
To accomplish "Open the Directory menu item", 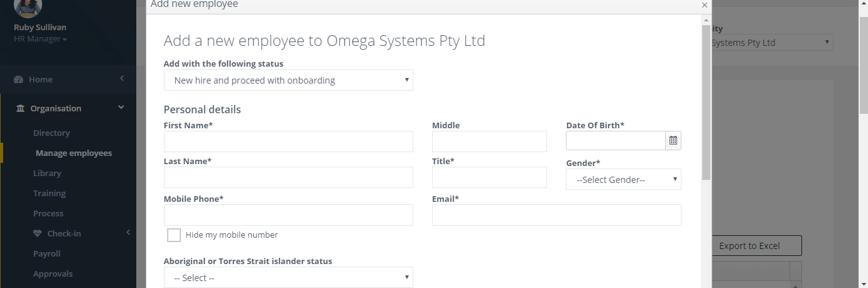I will click(x=52, y=133).
